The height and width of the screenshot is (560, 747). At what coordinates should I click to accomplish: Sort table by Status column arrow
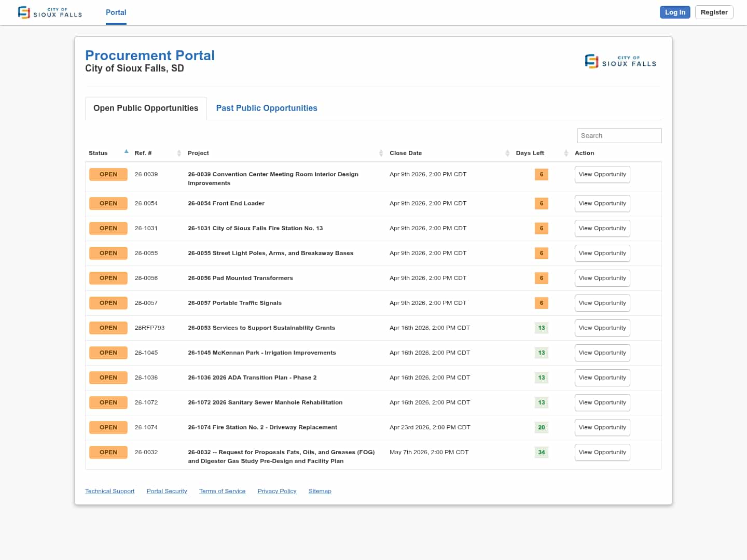coord(126,152)
